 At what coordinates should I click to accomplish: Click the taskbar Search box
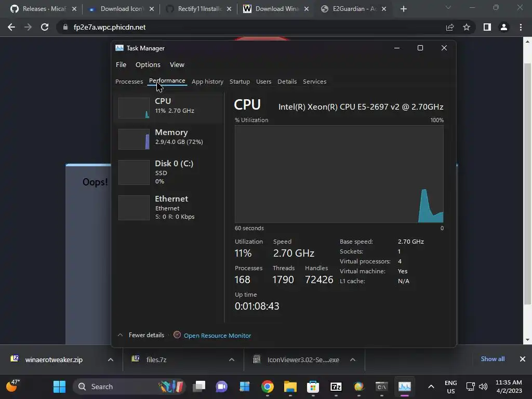(x=129, y=387)
